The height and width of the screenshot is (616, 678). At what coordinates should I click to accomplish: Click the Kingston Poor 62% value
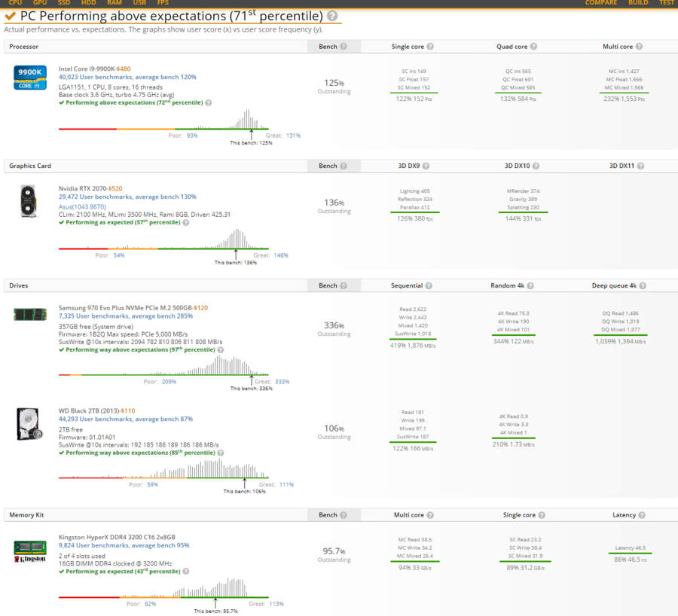(x=151, y=604)
